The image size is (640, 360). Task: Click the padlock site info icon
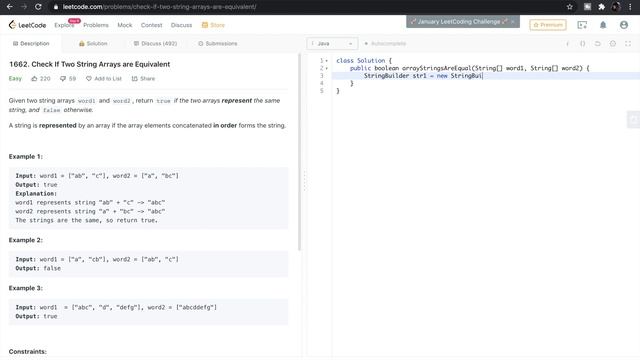point(56,7)
